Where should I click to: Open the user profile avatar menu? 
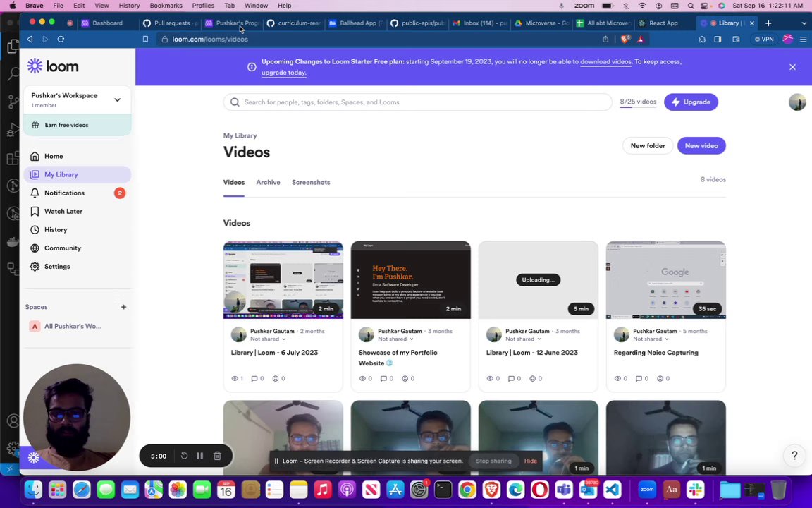click(797, 102)
